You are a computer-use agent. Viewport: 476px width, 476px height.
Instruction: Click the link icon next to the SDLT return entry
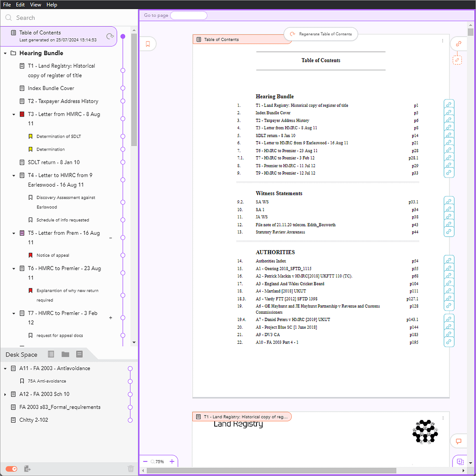pyautogui.click(x=449, y=135)
